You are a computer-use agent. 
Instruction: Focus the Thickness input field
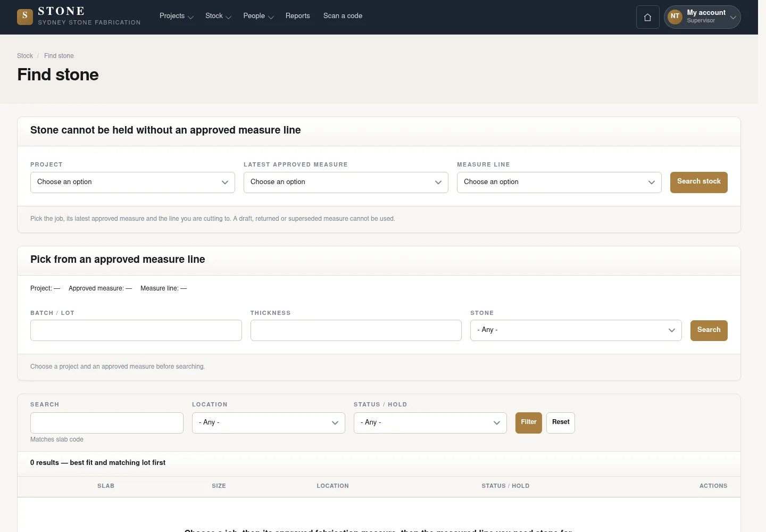(356, 330)
